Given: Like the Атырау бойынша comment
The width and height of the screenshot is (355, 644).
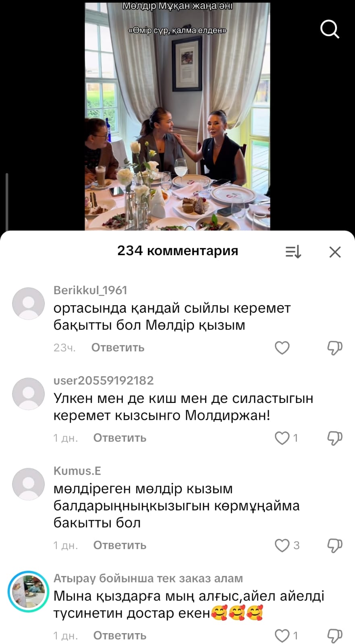Looking at the screenshot, I should point(282,636).
